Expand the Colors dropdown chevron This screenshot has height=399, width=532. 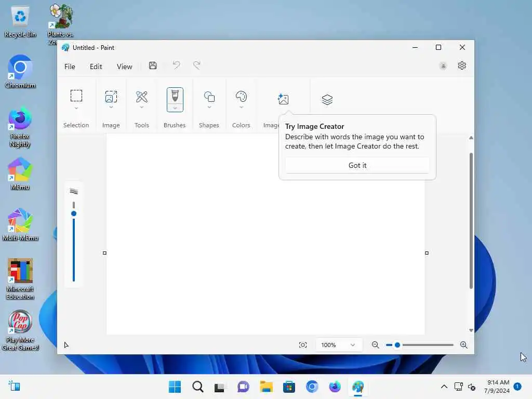point(241,107)
